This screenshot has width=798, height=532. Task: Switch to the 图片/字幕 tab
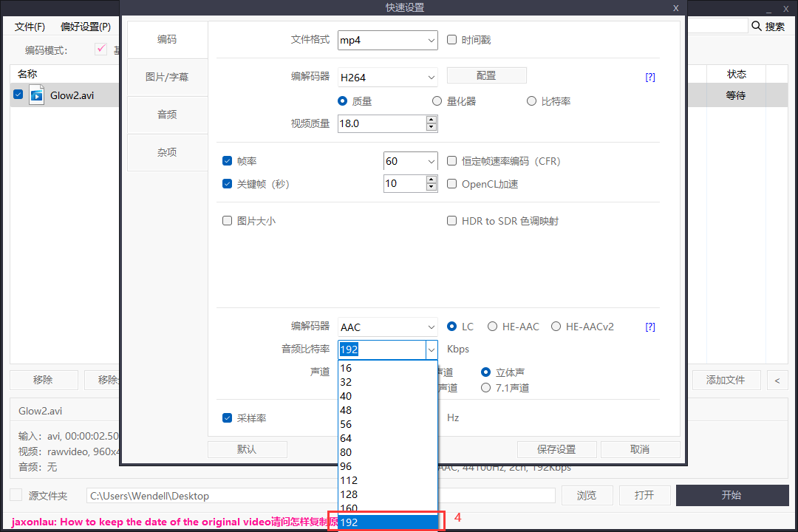point(167,77)
